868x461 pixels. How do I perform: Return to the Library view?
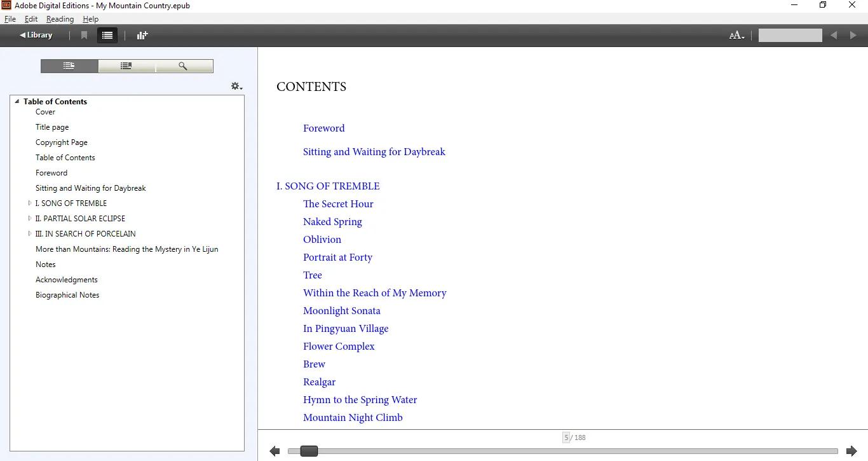point(36,35)
